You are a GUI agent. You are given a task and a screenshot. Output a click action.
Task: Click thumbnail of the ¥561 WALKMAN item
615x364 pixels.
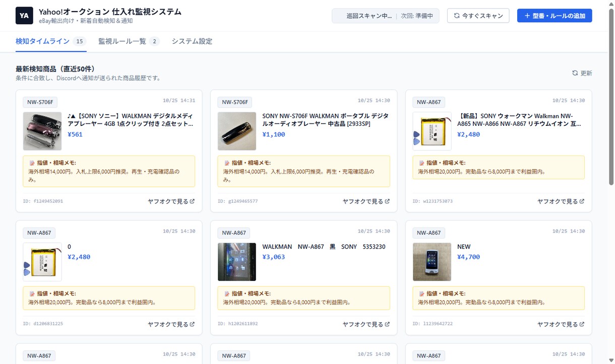[42, 131]
